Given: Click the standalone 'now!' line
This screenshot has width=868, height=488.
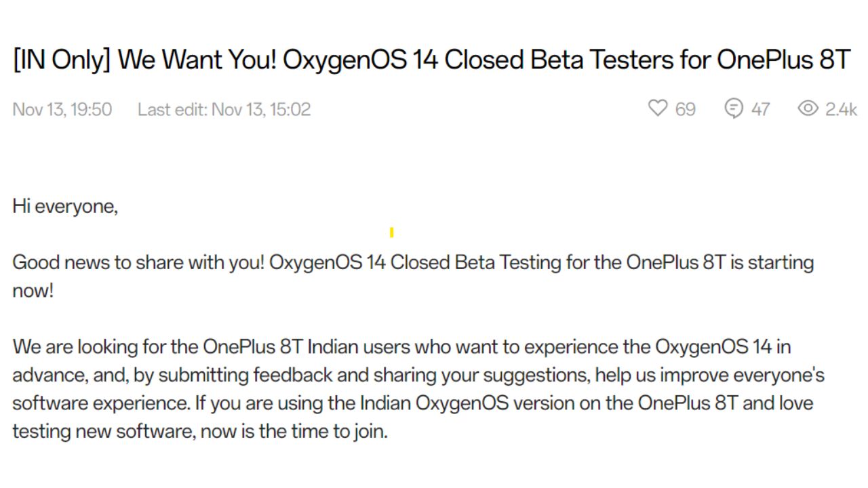Looking at the screenshot, I should click(33, 291).
